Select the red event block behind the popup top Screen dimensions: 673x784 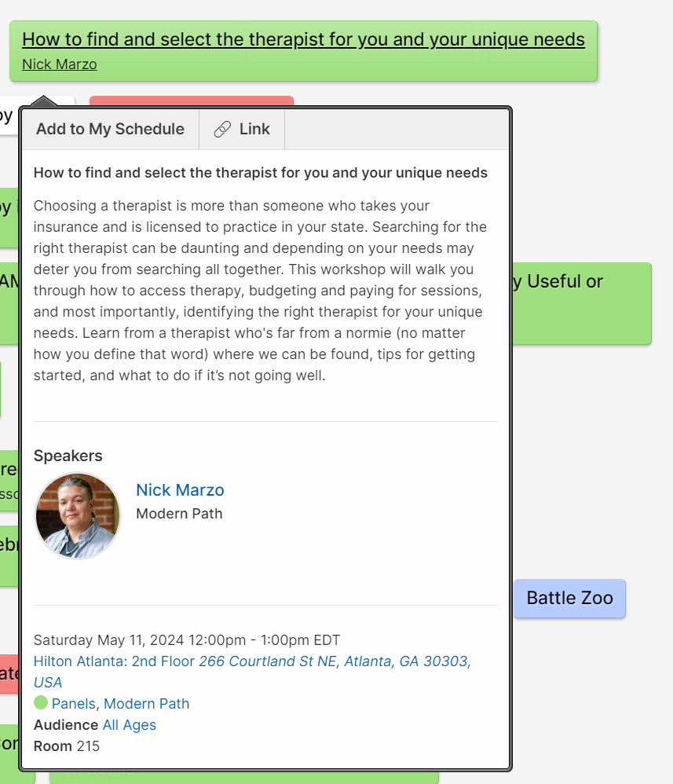[x=192, y=101]
